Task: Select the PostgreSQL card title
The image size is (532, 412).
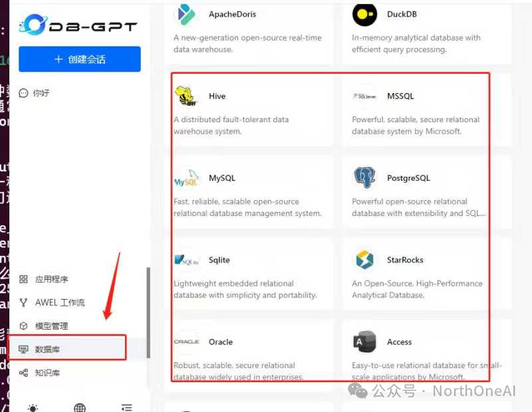Action: pos(408,178)
